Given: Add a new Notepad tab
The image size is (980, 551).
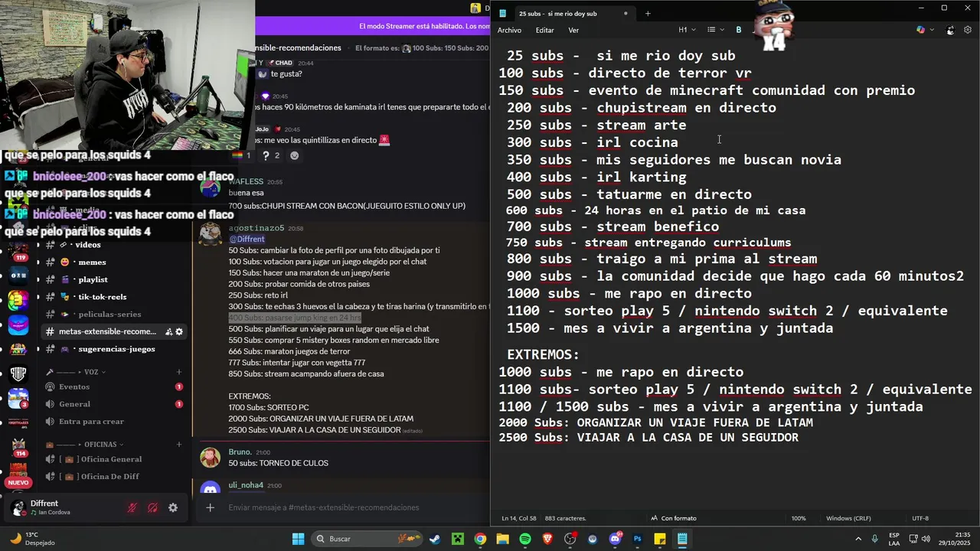Looking at the screenshot, I should tap(648, 13).
